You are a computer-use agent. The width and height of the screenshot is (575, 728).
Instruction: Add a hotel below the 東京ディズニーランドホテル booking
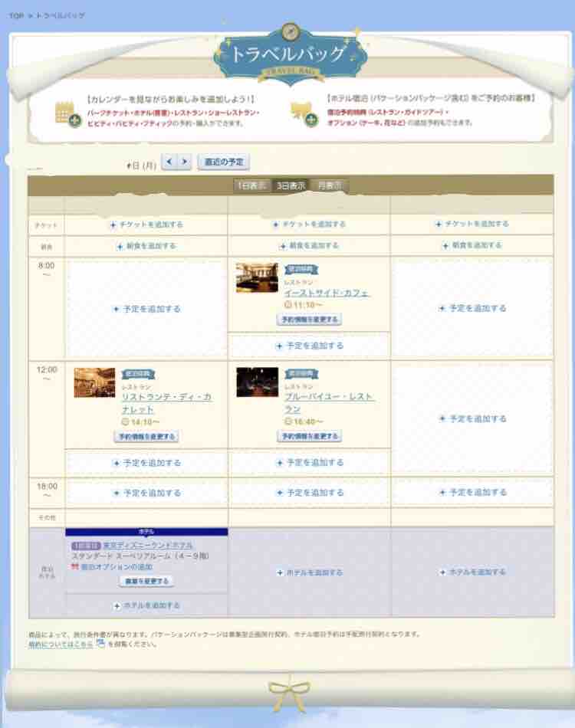click(x=146, y=606)
